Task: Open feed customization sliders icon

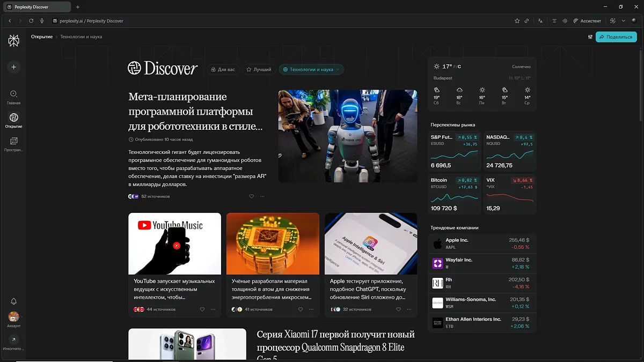Action: (590, 37)
